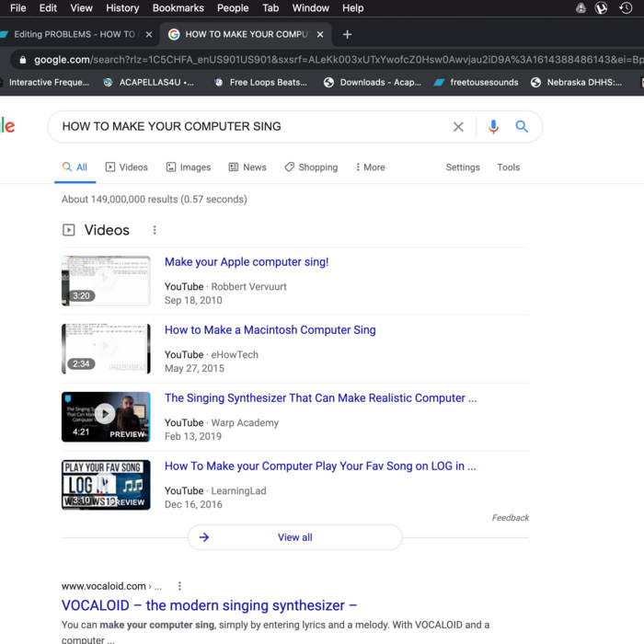Open VOCALOID modern singing synthesizer link

point(209,605)
